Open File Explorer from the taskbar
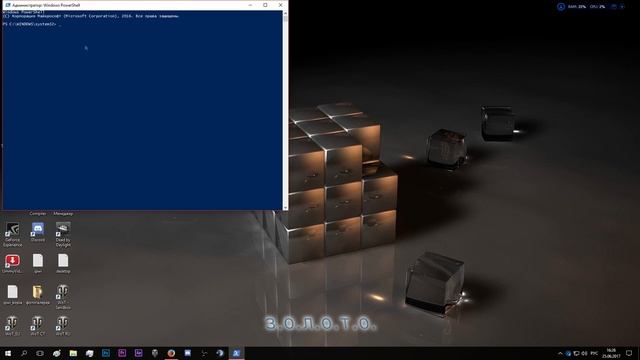Image resolution: width=640 pixels, height=360 pixels. coord(73,353)
